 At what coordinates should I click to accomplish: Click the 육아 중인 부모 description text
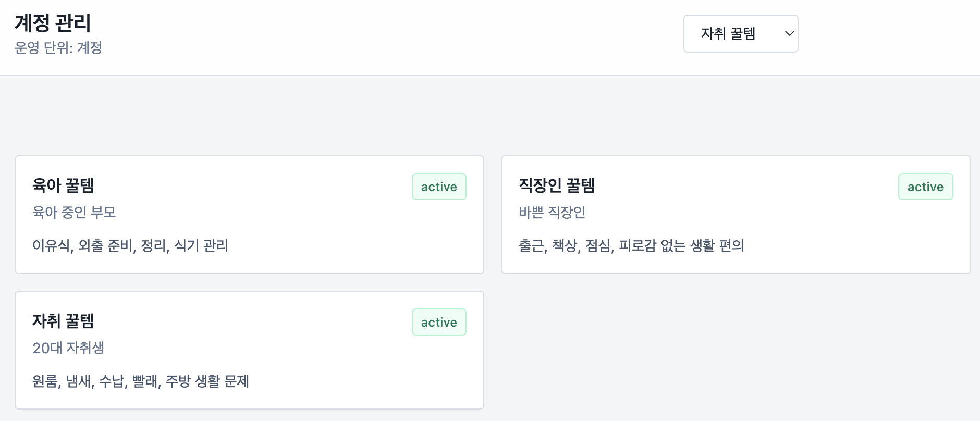coord(75,212)
